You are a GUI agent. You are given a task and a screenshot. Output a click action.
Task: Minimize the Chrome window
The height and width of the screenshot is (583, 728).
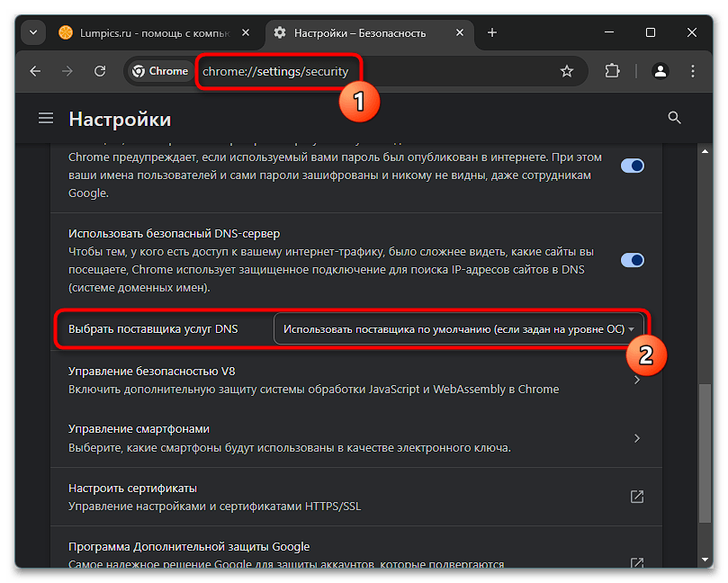609,32
